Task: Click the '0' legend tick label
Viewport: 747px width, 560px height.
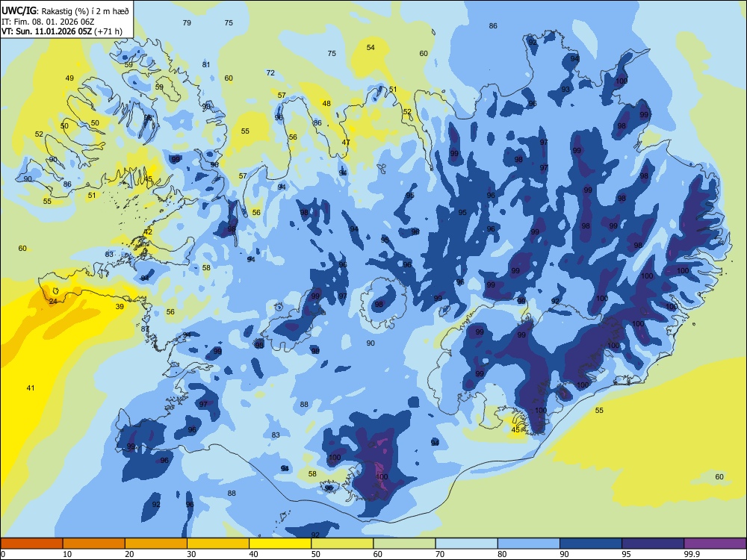Action: coord(3,554)
